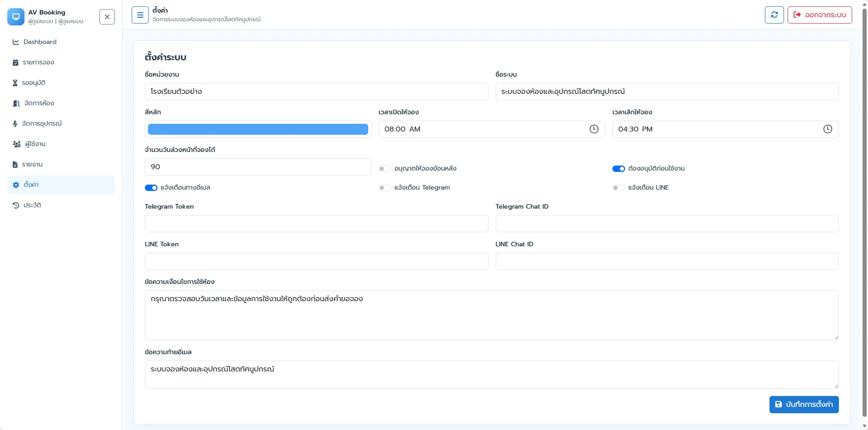Image resolution: width=868 pixels, height=430 pixels.
Task: Click ออกจากระบบ logout button
Action: (x=820, y=15)
